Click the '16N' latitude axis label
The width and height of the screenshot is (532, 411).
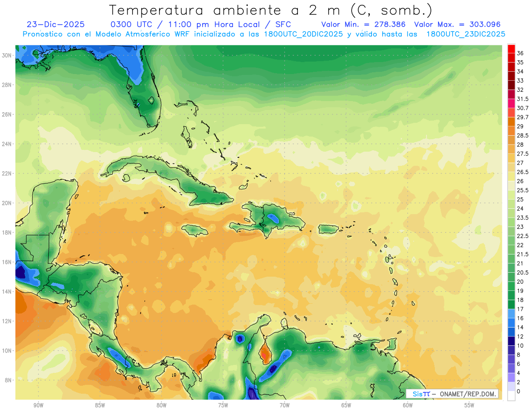click(x=7, y=262)
